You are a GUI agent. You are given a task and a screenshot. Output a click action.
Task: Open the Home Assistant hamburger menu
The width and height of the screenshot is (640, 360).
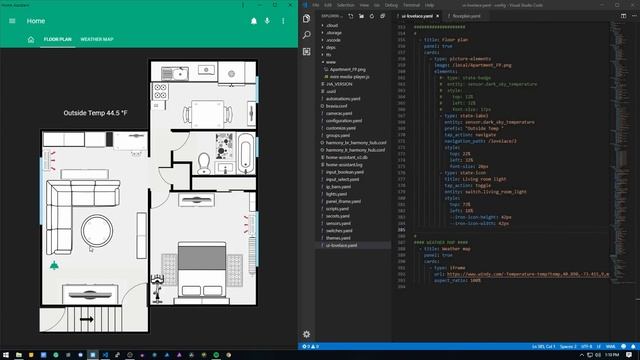[12, 21]
